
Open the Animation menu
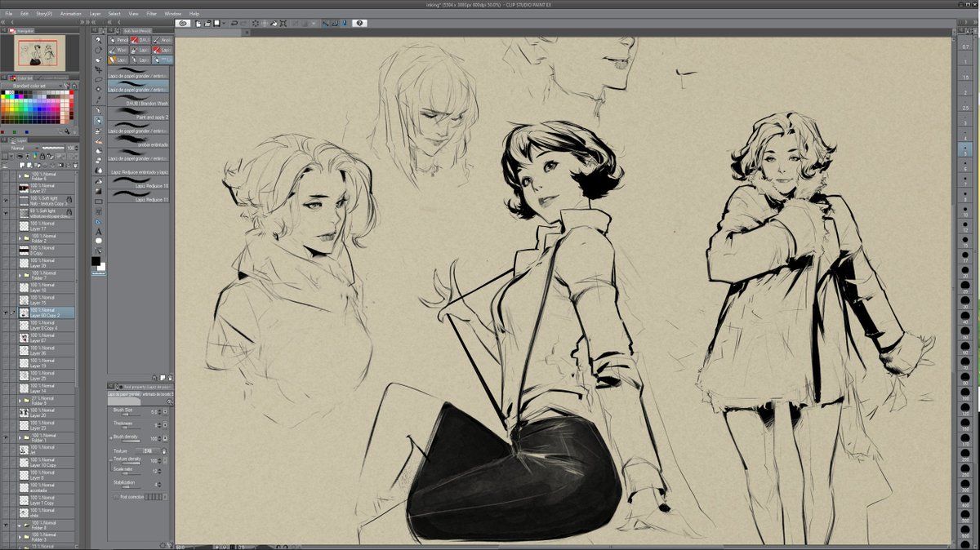coord(70,14)
